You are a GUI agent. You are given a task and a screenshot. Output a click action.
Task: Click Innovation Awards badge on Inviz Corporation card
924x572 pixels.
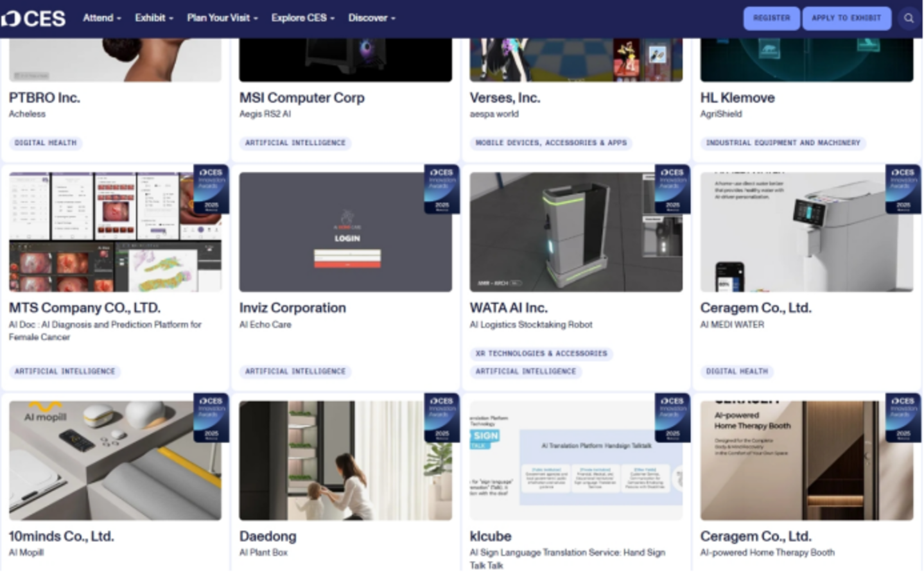coord(442,189)
